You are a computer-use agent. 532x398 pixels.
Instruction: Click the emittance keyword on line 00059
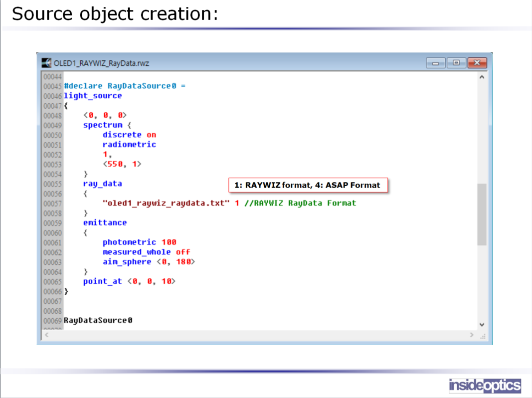pos(105,222)
